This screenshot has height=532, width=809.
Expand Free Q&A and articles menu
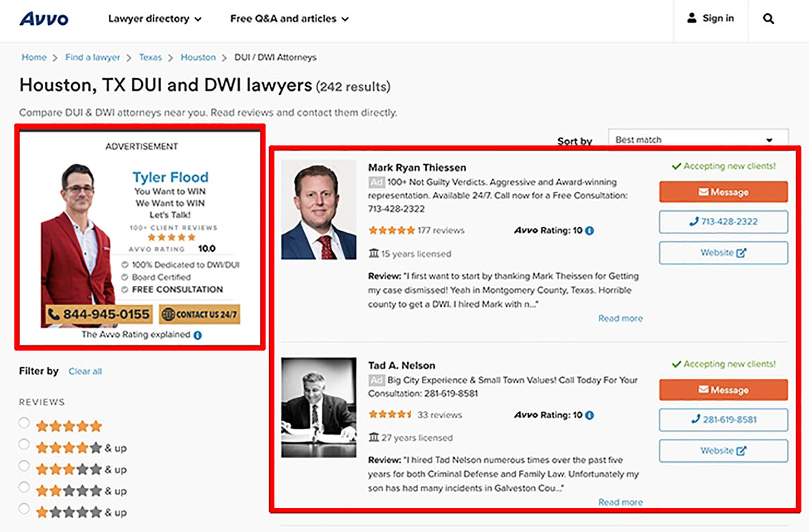tap(289, 19)
